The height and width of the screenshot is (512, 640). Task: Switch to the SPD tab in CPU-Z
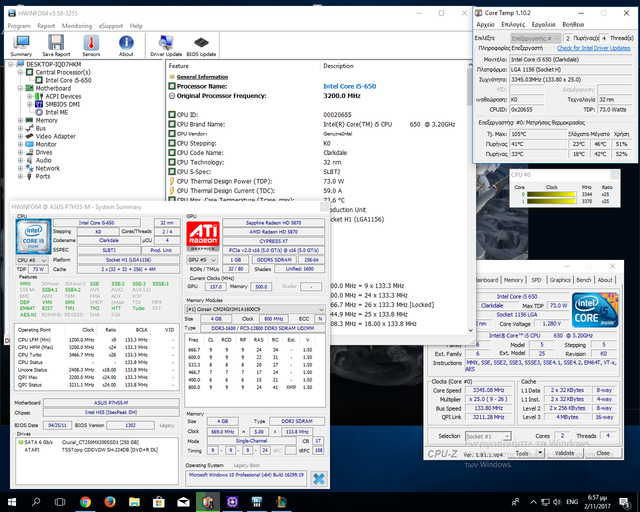point(536,280)
